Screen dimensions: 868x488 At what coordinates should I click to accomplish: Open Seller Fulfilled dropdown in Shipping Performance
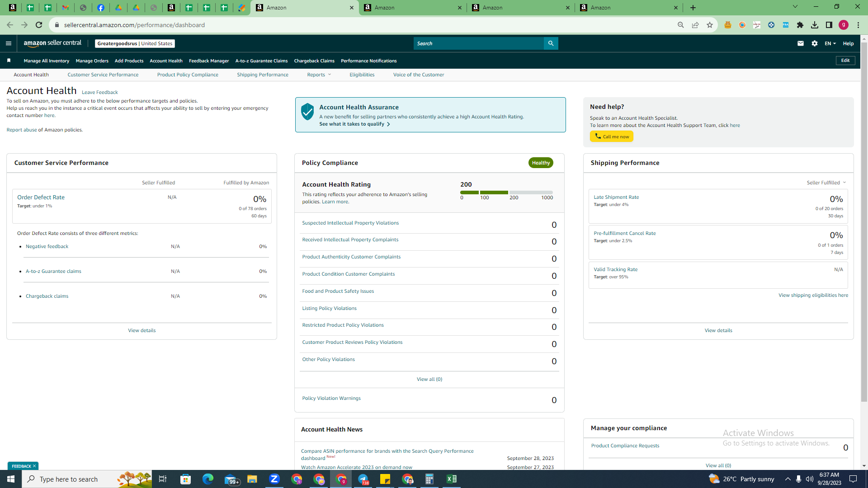pos(826,183)
